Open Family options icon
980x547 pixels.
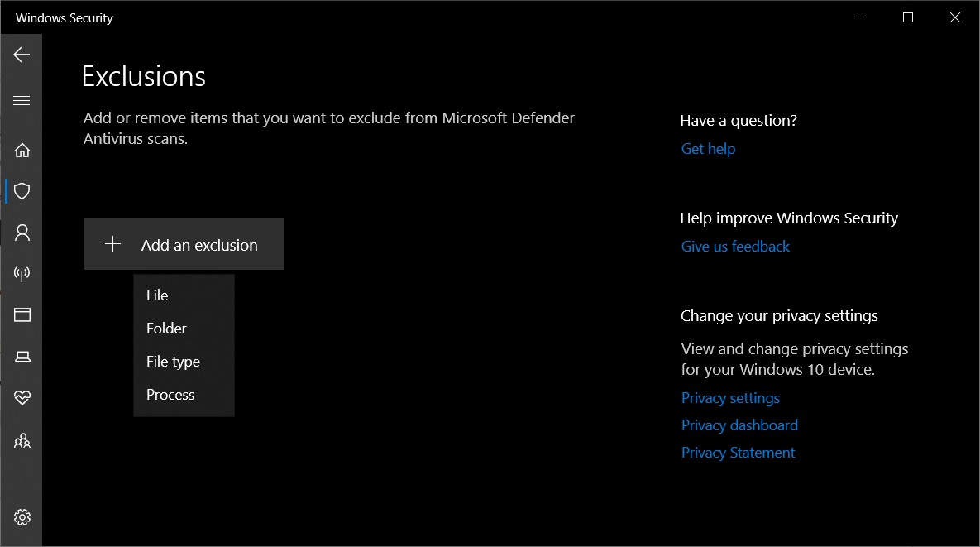point(22,441)
